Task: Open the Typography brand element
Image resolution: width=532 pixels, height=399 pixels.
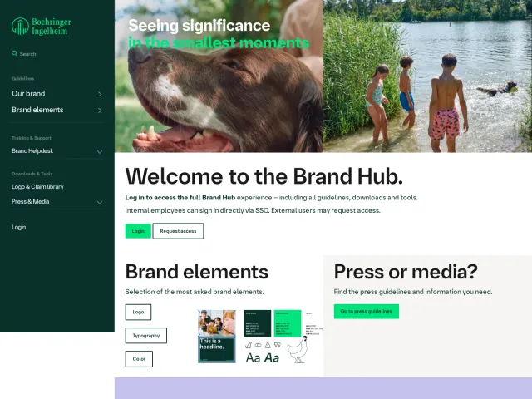Action: tap(146, 336)
